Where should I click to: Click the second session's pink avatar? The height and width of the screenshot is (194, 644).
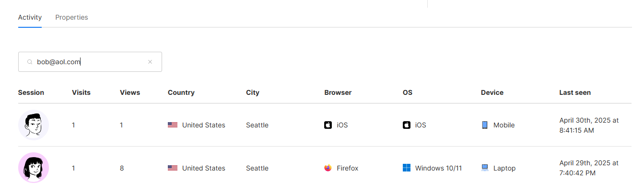coord(34,168)
